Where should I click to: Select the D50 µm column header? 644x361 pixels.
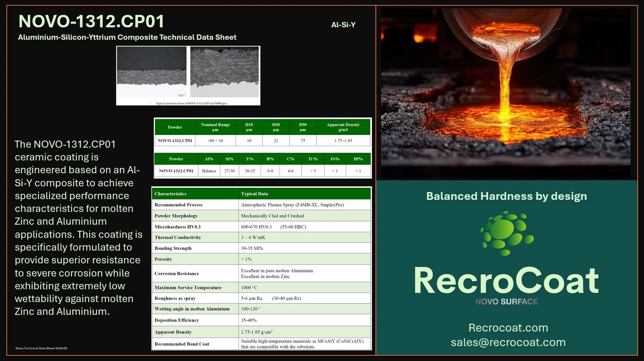(276, 127)
